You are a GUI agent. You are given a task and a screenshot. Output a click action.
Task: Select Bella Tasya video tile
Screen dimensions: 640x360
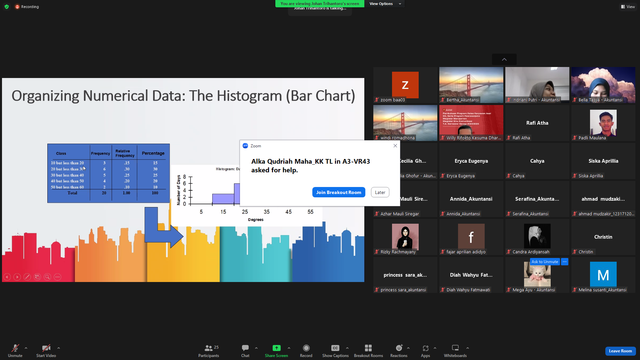pos(603,85)
